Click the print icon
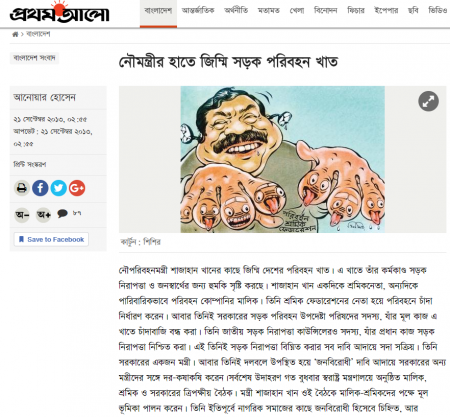Viewport: 450px width, 417px height. 22,188
